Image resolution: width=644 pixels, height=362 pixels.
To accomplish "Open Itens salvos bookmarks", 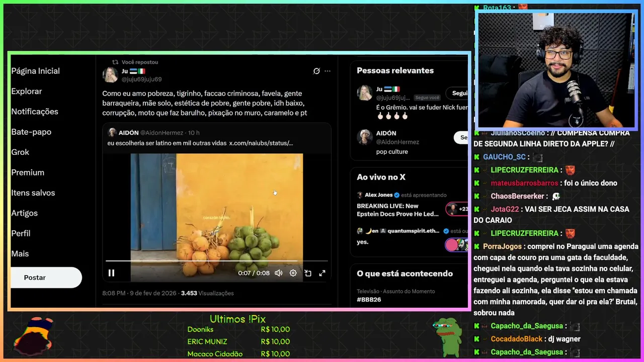I will [x=33, y=193].
